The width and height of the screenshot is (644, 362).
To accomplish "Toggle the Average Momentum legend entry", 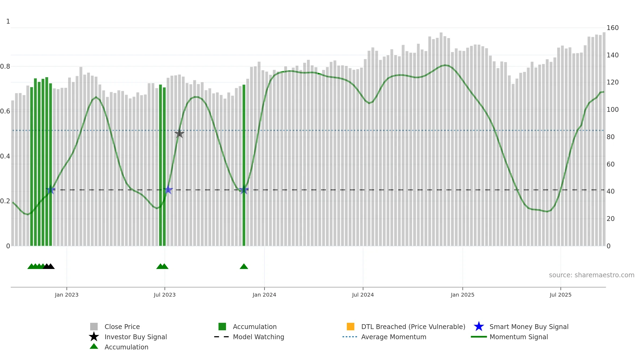I will 384,337.
